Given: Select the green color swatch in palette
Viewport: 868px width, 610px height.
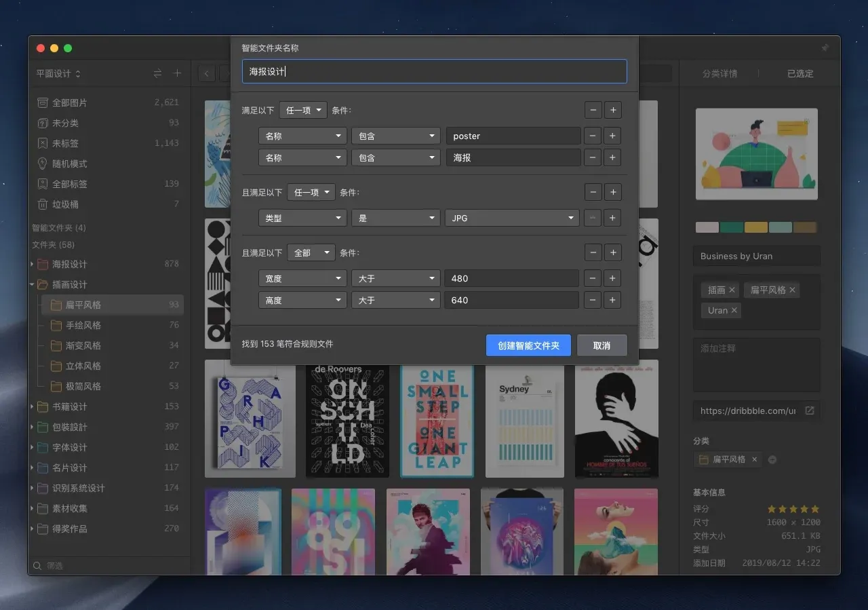Looking at the screenshot, I should (732, 227).
